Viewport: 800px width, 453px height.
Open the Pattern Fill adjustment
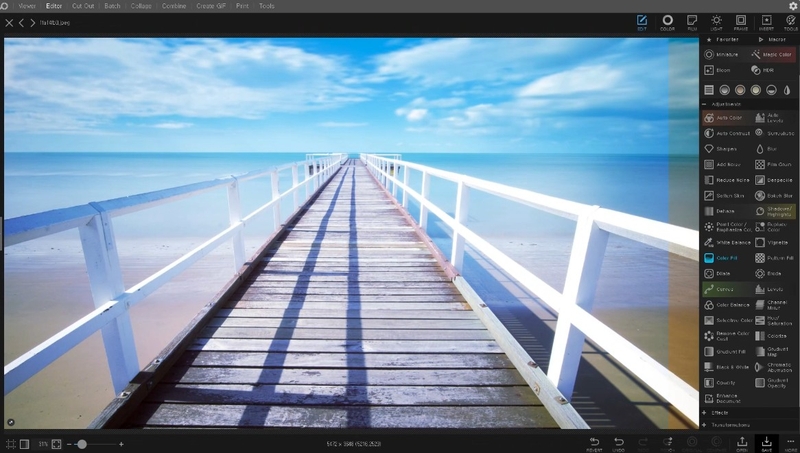point(774,258)
